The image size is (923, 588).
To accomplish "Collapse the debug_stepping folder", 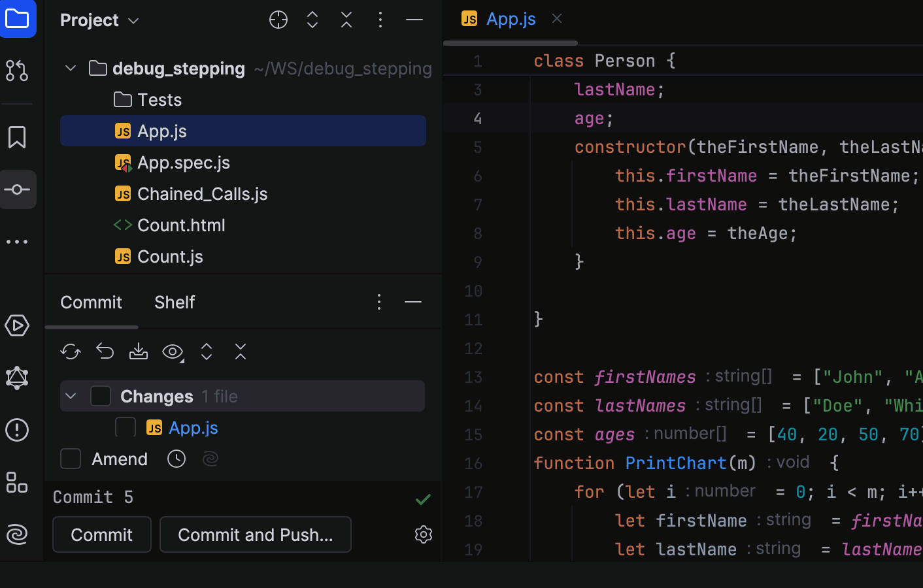I will coord(70,68).
